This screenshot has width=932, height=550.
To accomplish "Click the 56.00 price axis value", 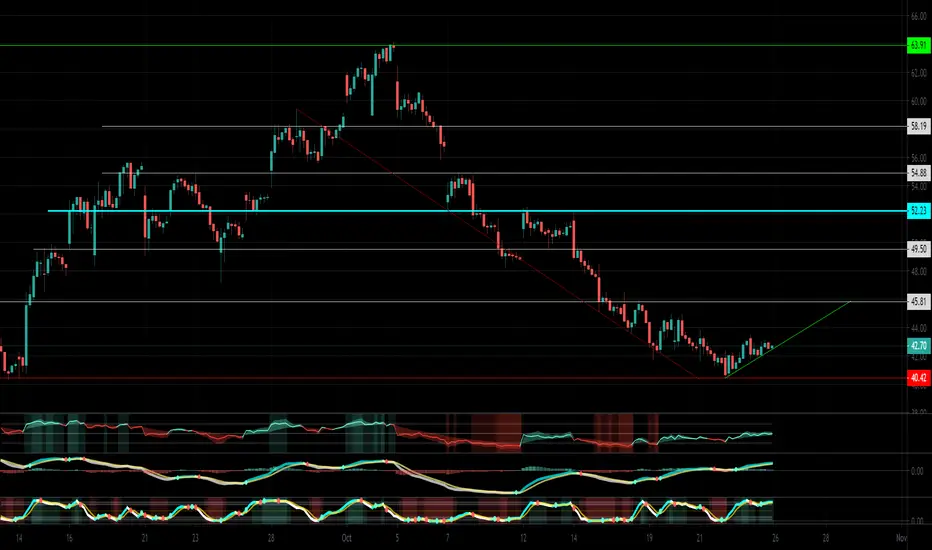I will click(x=918, y=158).
